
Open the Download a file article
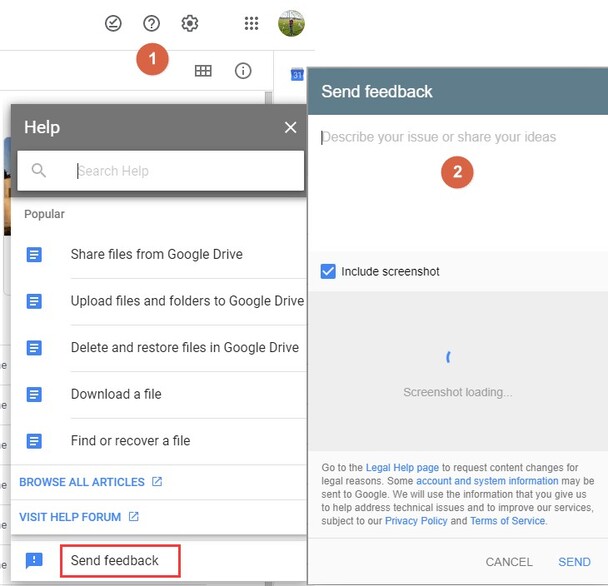point(116,394)
